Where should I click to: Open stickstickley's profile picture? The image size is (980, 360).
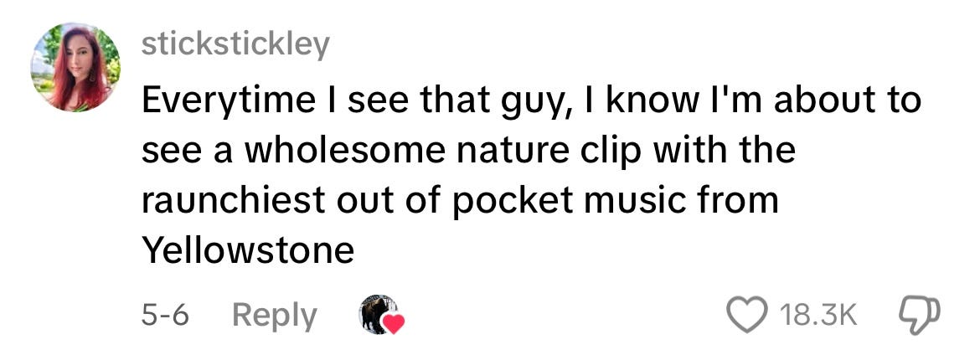pos(75,68)
